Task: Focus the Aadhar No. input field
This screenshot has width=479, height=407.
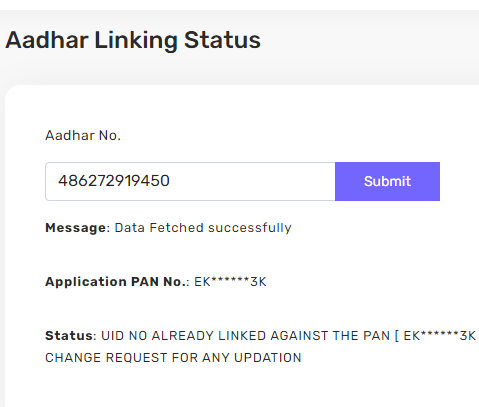Action: point(190,181)
